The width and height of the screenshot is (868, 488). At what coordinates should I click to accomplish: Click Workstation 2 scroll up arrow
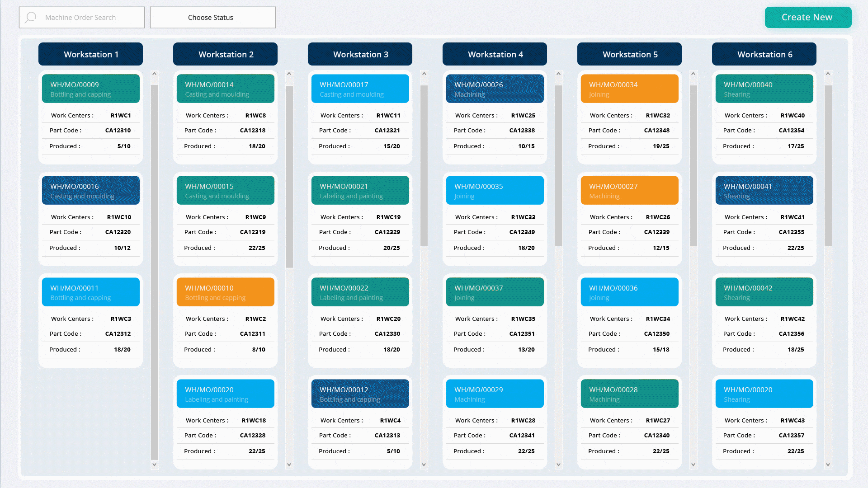tap(289, 74)
